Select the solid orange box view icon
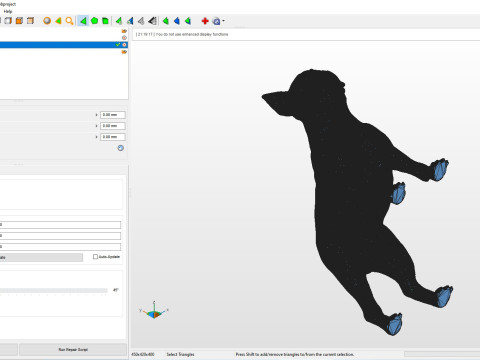 point(19,21)
